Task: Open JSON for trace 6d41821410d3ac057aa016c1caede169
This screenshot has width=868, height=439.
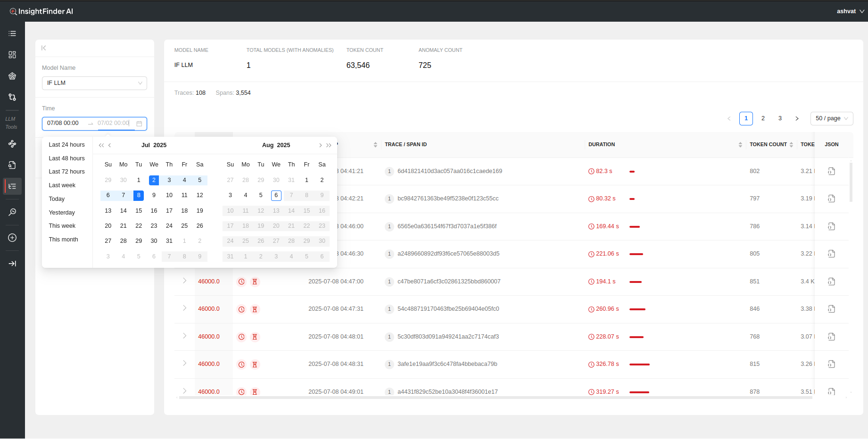Action: point(831,171)
